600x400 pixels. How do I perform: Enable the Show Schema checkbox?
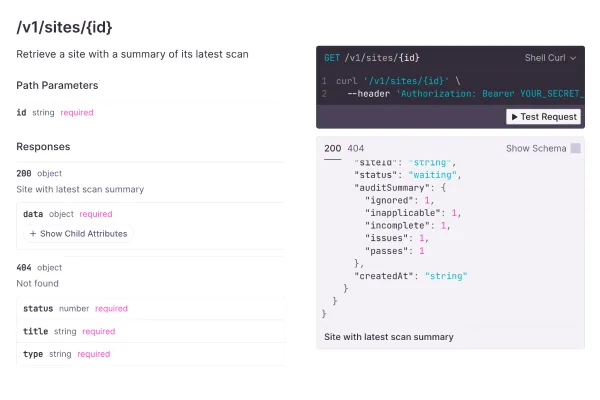click(575, 148)
